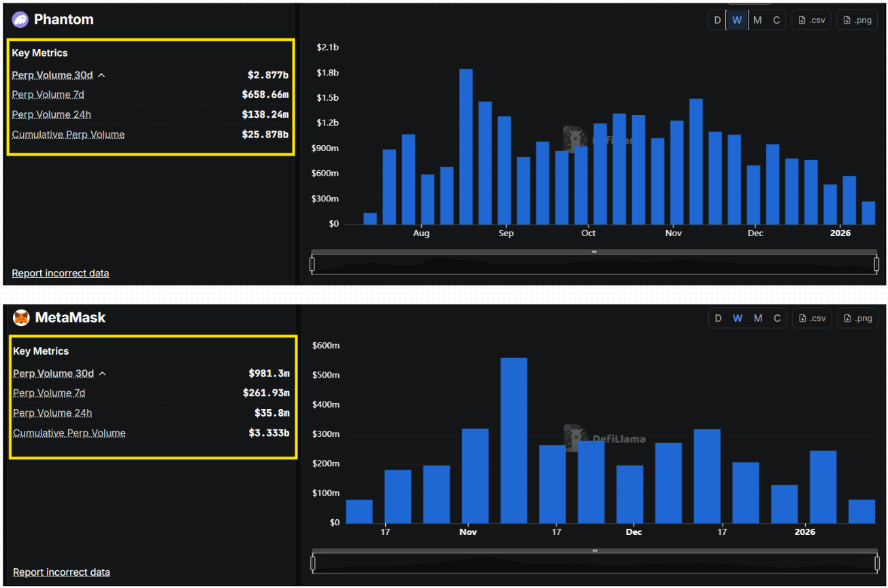Select the W tab on MetaMask chart
Image resolution: width=888 pixels, height=588 pixels.
coord(737,318)
